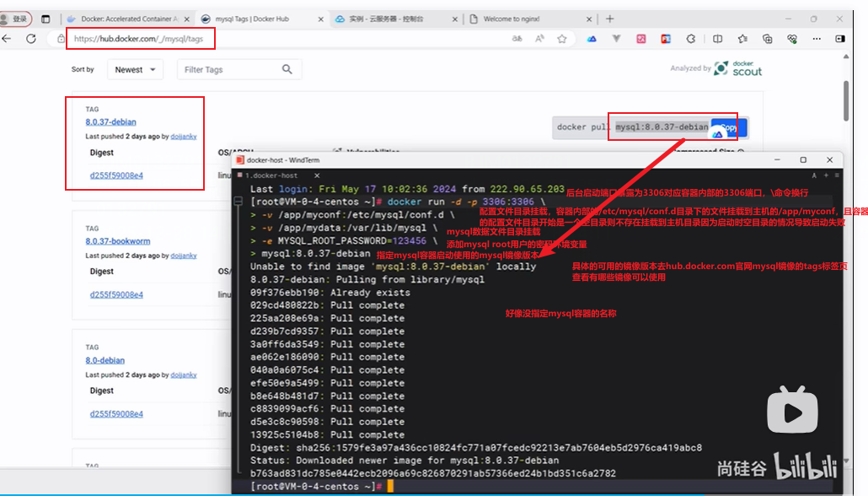Viewport: 868px width, 496px height.
Task: Open the tab actions menu icon
Action: 46,19
